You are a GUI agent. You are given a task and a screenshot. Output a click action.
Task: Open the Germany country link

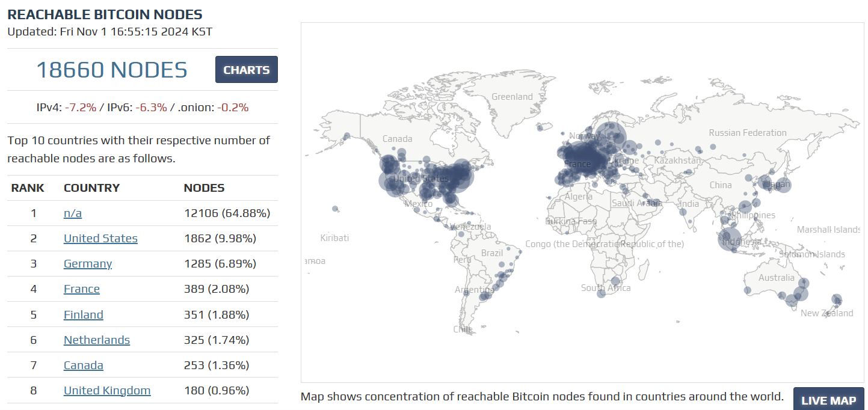tap(88, 264)
